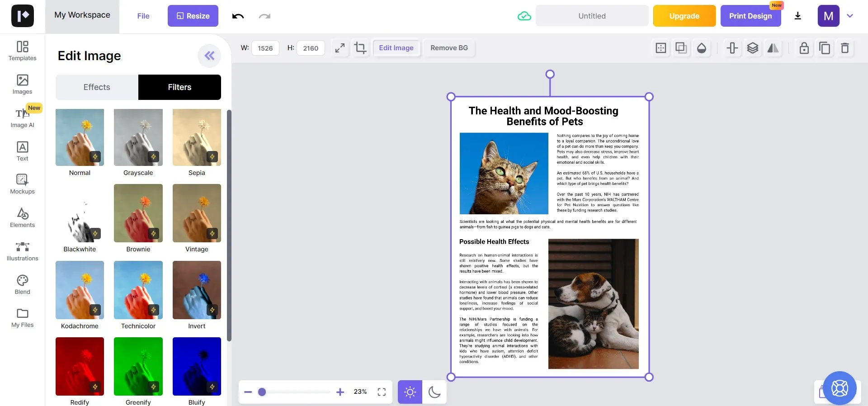
Task: Undo the last action
Action: tap(238, 16)
